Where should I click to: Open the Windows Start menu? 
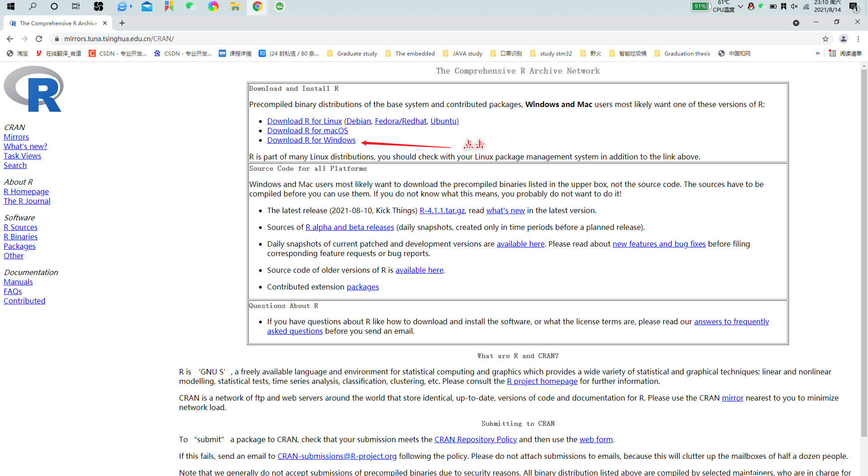tap(11, 6)
